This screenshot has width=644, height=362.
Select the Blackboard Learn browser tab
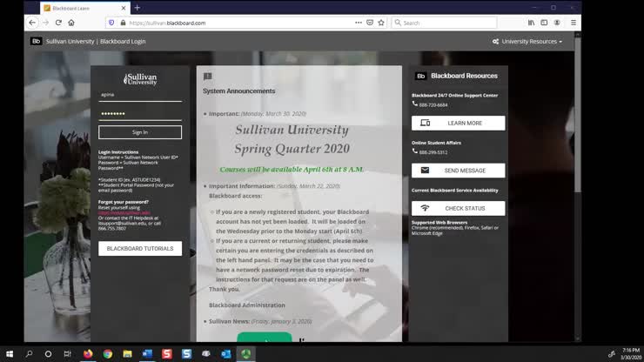[x=85, y=8]
